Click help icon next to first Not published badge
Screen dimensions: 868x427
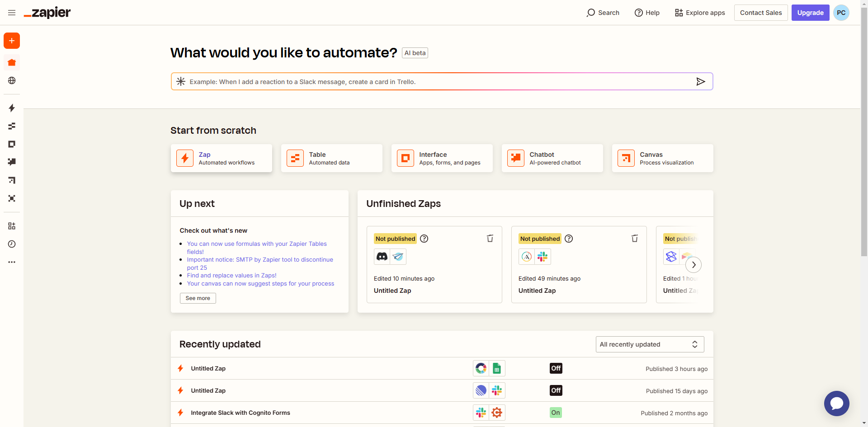[x=424, y=239]
